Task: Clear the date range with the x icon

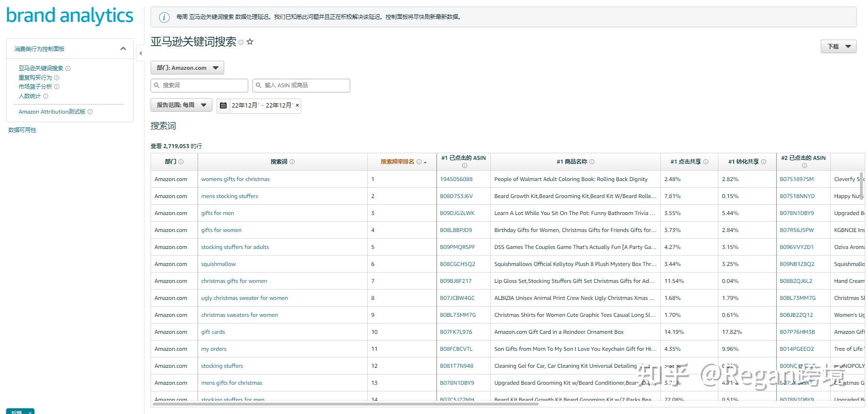Action: 297,106
